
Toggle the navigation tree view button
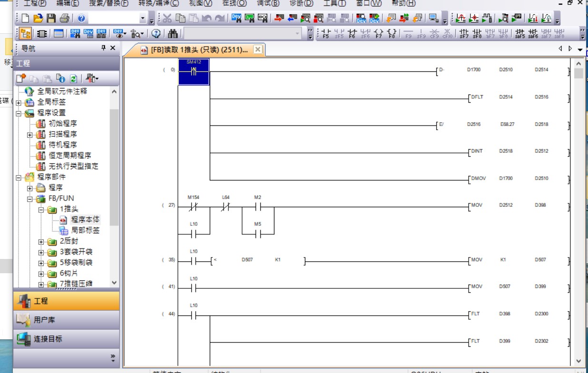click(26, 34)
